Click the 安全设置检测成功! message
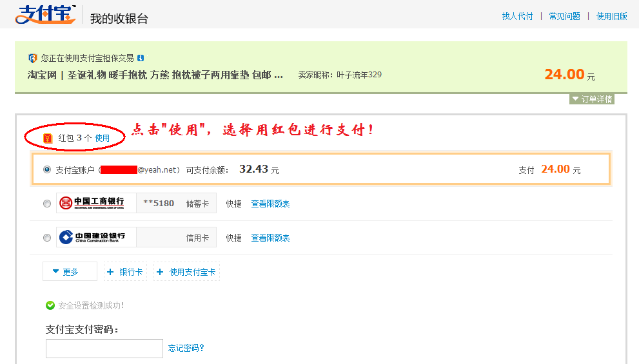Viewport: 639px width, 364px height. tap(91, 306)
